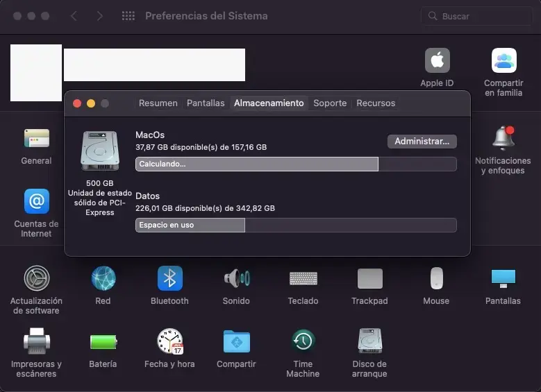
Task: Go back with the left chevron
Action: 74,16
